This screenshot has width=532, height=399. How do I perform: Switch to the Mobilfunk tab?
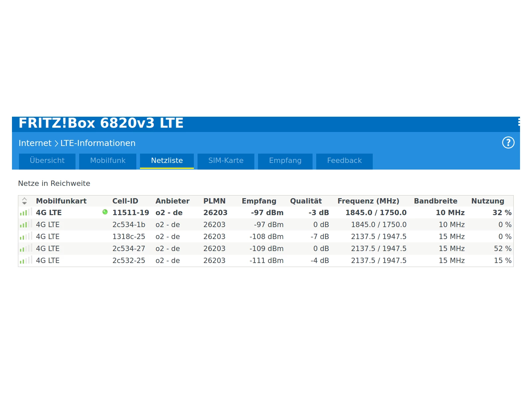pyautogui.click(x=108, y=161)
